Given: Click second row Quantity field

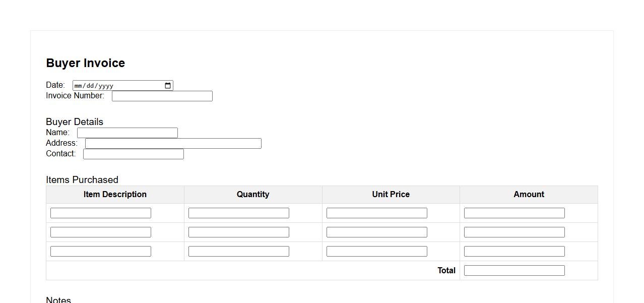Looking at the screenshot, I should pos(238,232).
